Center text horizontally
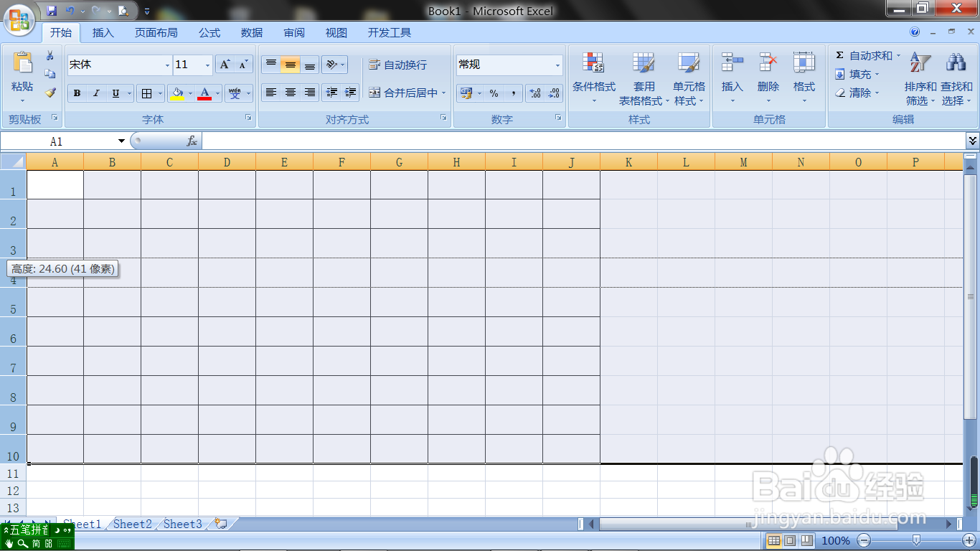 290,93
